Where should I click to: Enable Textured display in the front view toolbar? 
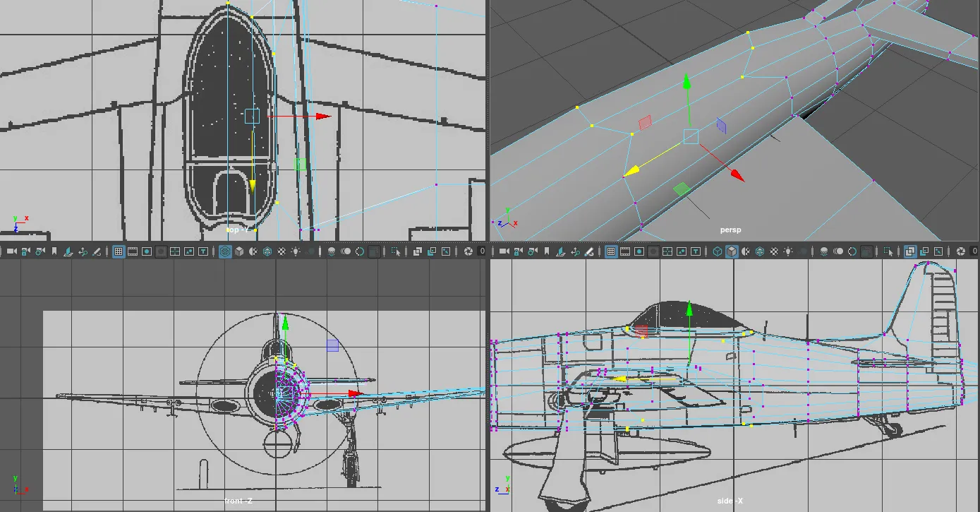pyautogui.click(x=282, y=251)
